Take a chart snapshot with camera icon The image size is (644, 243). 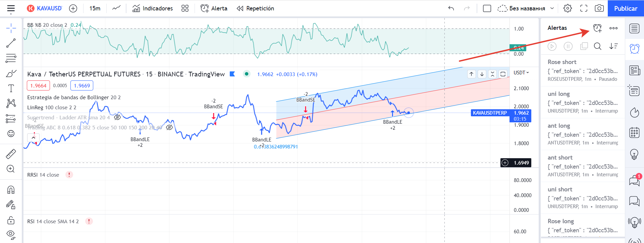coord(599,8)
